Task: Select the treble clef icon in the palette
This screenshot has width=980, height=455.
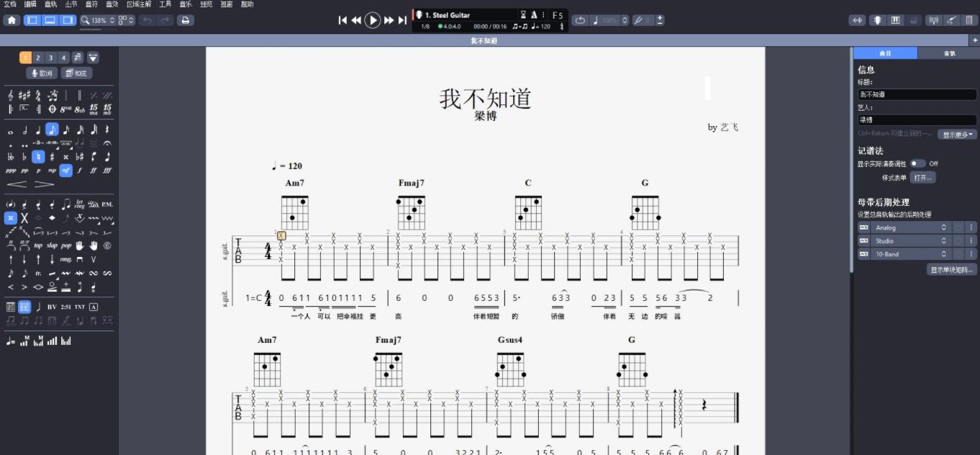Action: point(11,95)
